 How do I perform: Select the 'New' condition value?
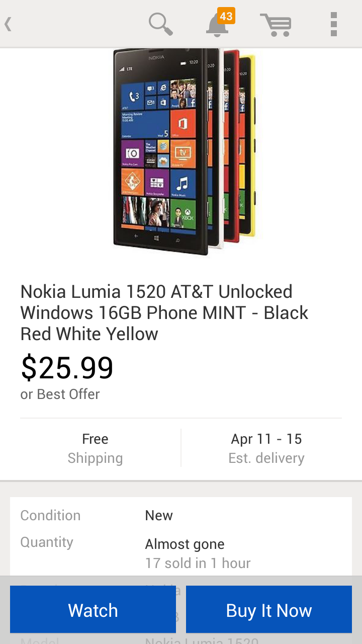[159, 515]
